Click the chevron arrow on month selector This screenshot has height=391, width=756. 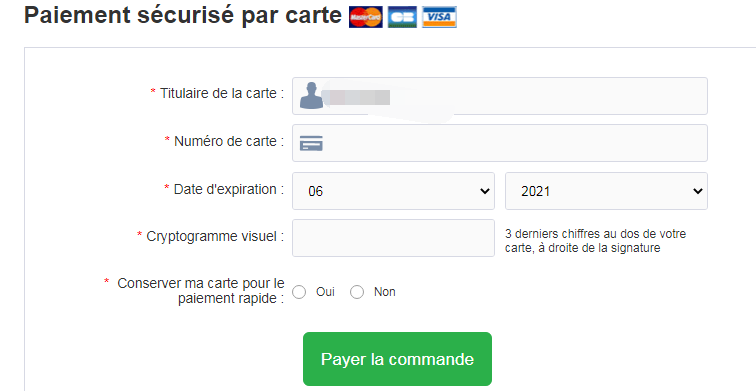(485, 191)
